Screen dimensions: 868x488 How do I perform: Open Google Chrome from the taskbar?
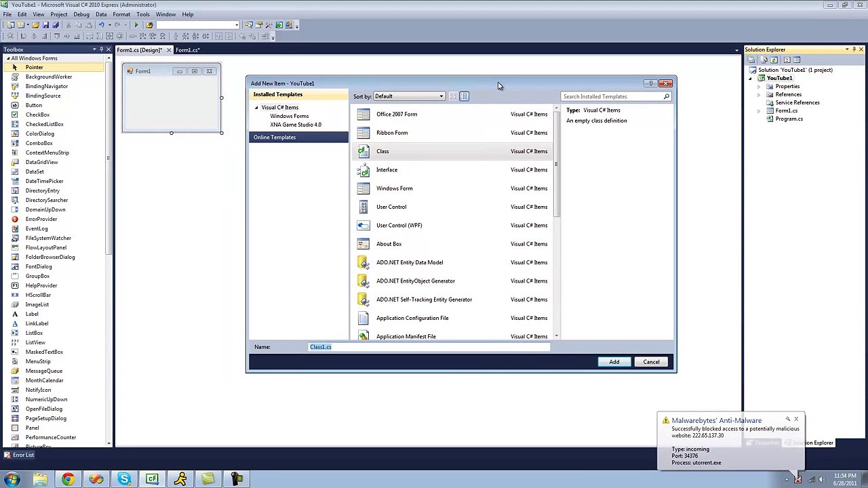pos(68,480)
